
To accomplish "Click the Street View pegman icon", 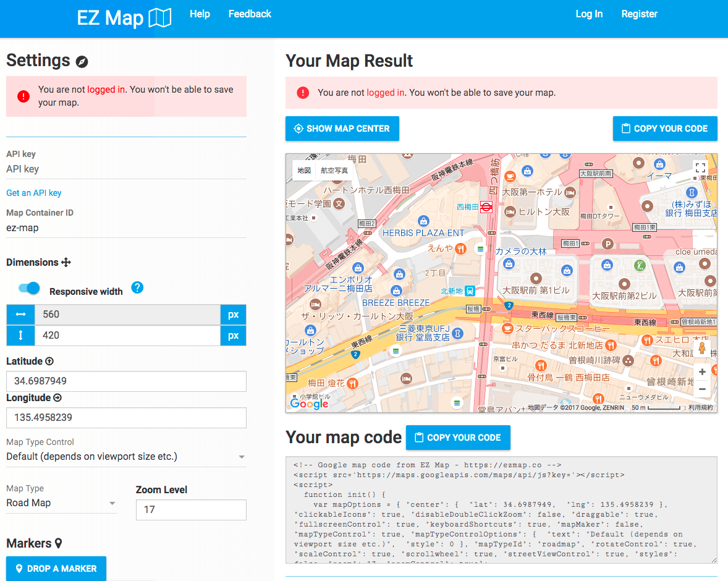I will 702,348.
